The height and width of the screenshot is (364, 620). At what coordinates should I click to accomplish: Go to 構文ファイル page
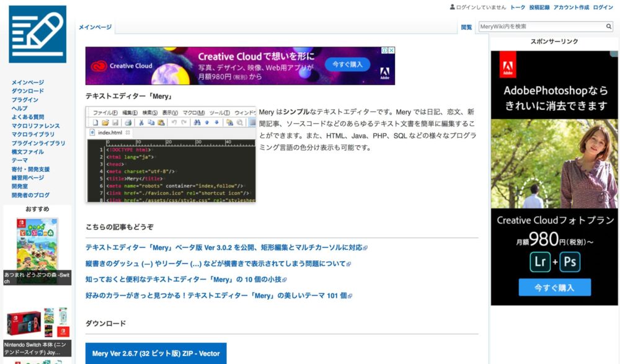tap(28, 152)
